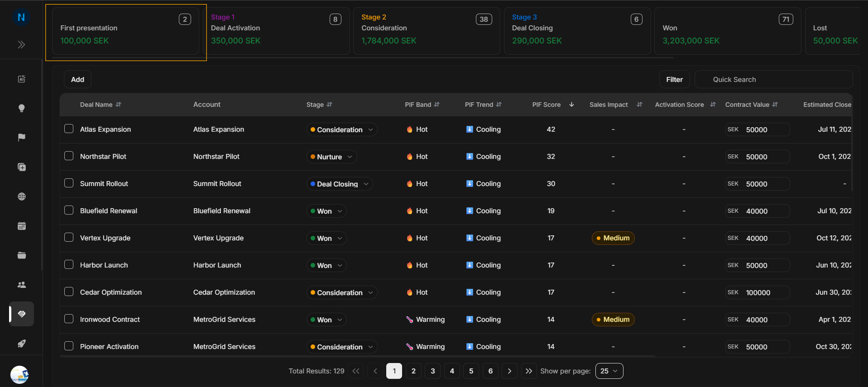
Task: Change stage dropdown for Cedar Optimization
Action: tap(342, 292)
